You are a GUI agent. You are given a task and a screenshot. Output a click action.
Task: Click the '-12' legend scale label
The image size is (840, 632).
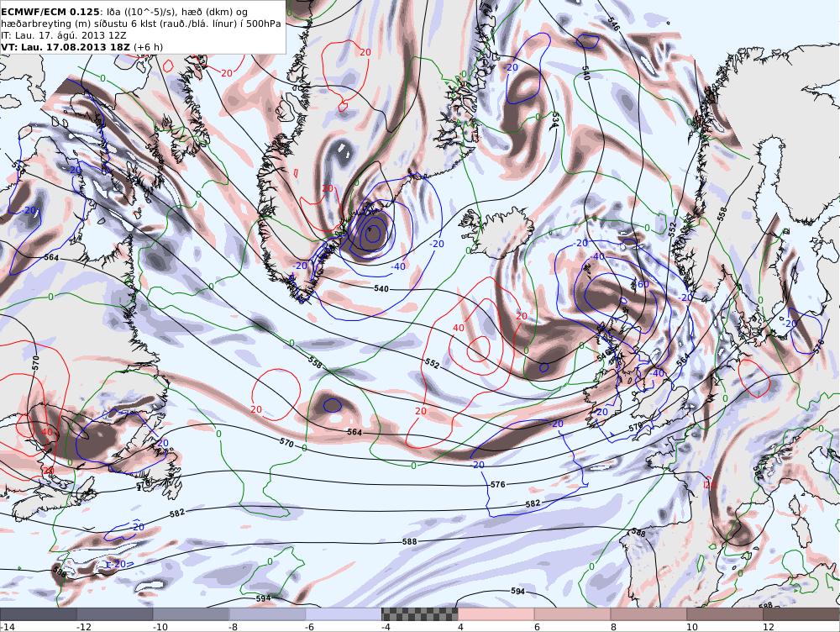83,627
